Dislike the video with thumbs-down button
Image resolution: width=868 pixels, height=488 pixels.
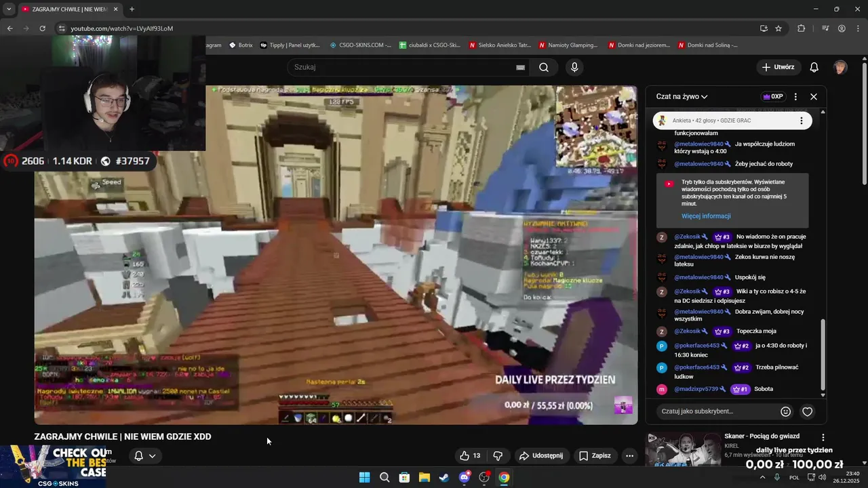click(498, 455)
